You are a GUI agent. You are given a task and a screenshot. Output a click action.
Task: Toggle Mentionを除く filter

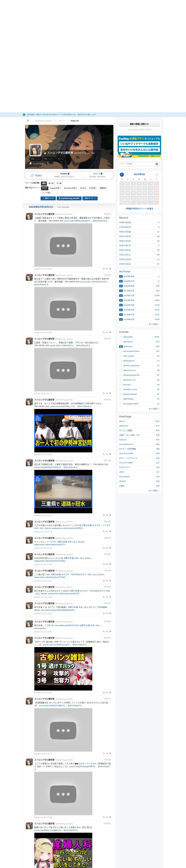[71, 188]
